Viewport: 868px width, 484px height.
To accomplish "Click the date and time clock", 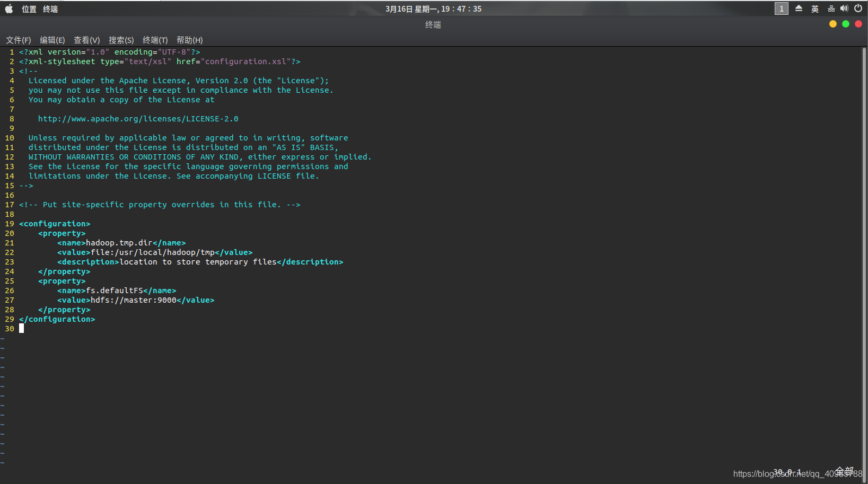I will point(433,9).
